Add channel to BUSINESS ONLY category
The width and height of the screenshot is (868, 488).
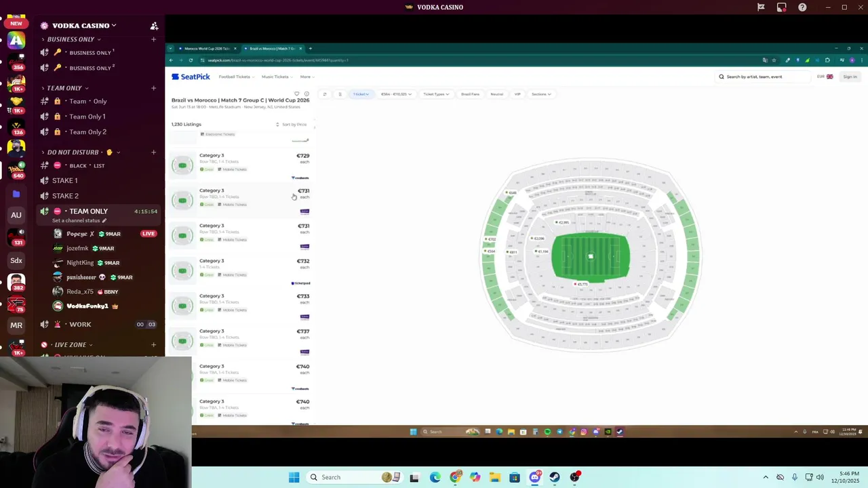click(153, 39)
